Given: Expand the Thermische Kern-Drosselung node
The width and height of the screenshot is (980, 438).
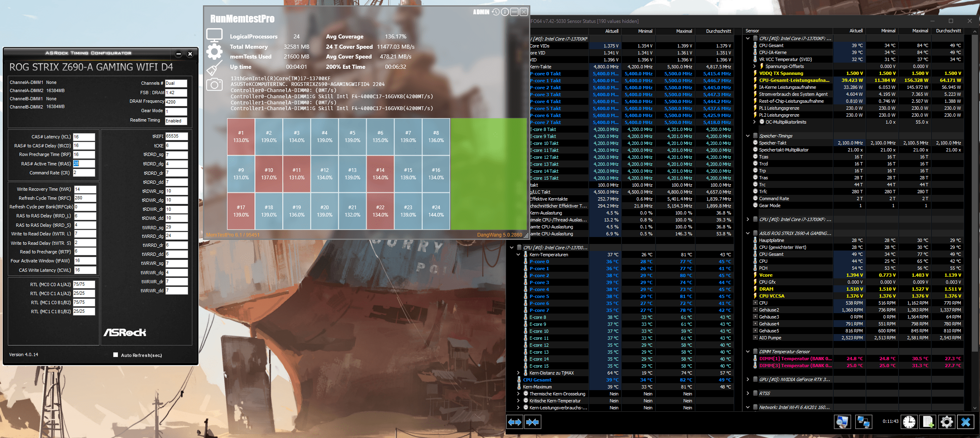Looking at the screenshot, I should [518, 394].
